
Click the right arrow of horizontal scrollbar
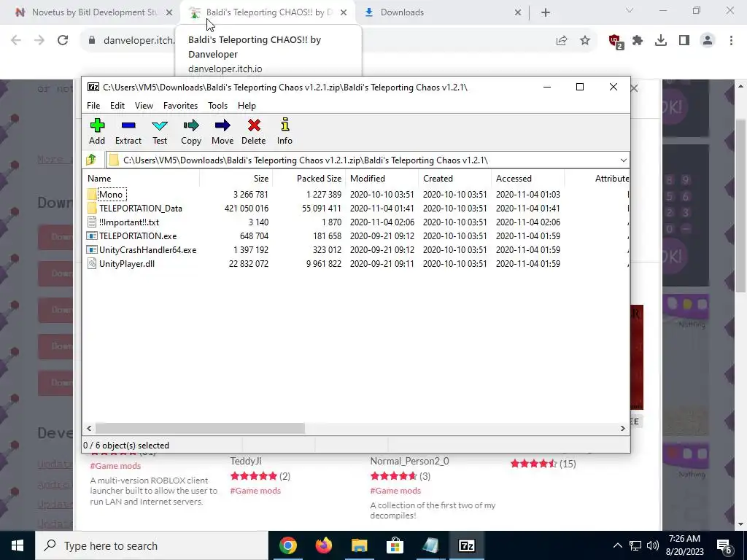point(622,428)
